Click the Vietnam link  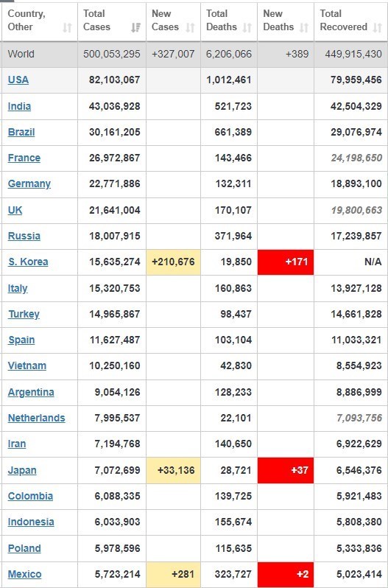pos(27,365)
